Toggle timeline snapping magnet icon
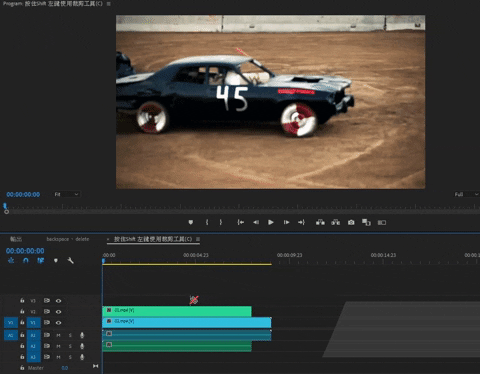 26,260
